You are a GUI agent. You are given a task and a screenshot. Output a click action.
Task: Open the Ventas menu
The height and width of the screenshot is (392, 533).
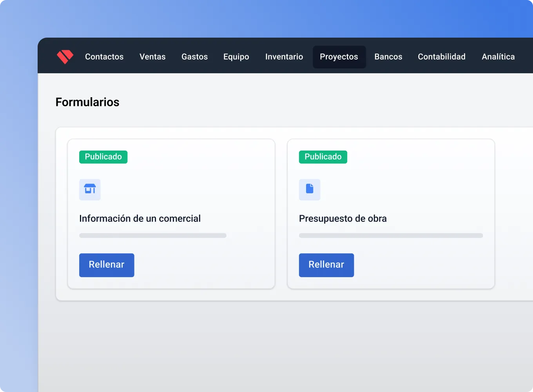pyautogui.click(x=152, y=57)
